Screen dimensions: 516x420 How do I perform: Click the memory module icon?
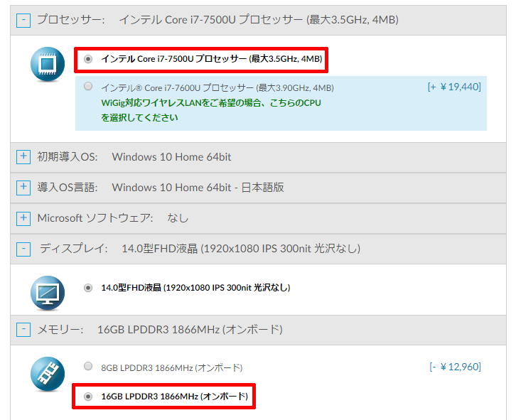(48, 374)
